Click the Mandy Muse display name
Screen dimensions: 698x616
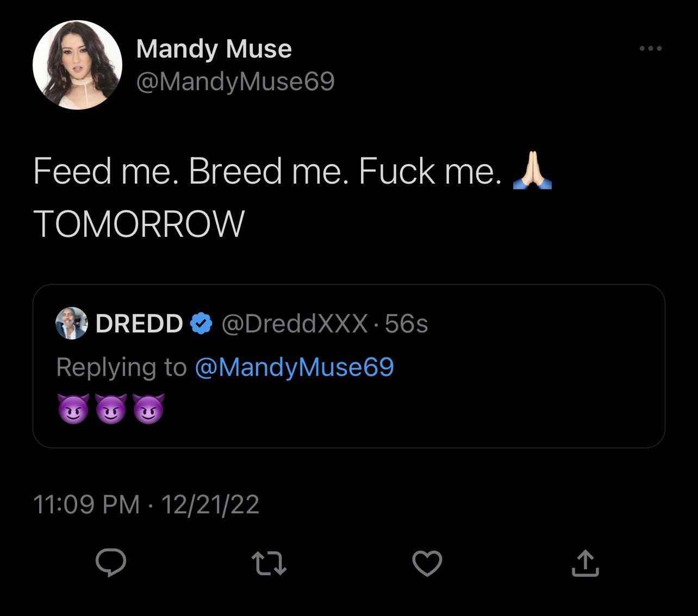[x=214, y=49]
